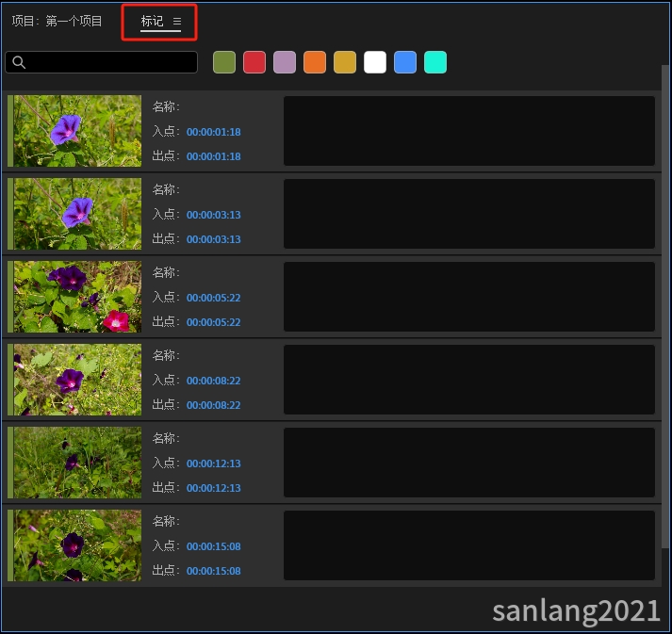Click comment box of marker 00:00:12:13

pyautogui.click(x=469, y=463)
